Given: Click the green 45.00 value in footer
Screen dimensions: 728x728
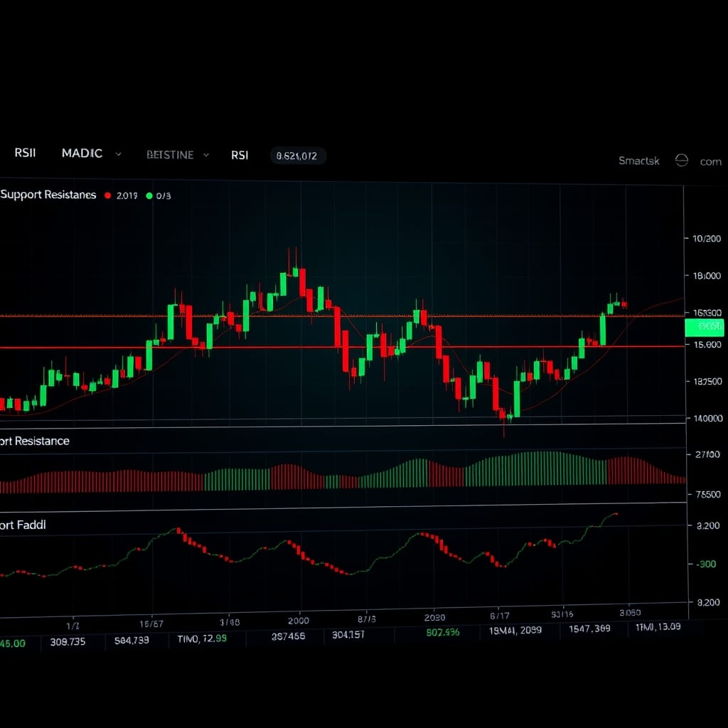Looking at the screenshot, I should point(13,643).
